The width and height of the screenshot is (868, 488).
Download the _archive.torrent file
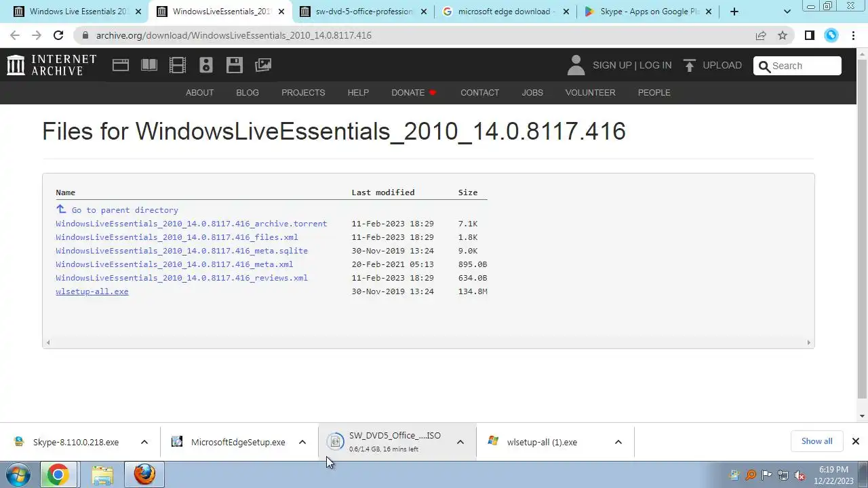pyautogui.click(x=191, y=224)
